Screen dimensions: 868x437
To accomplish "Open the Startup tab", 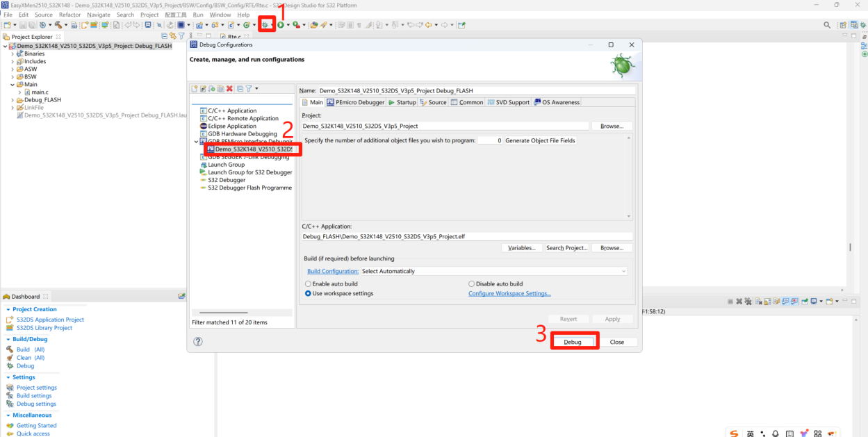I will coord(402,103).
